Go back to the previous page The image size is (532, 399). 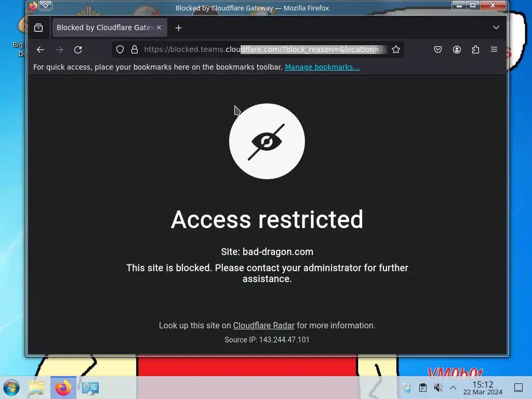41,49
